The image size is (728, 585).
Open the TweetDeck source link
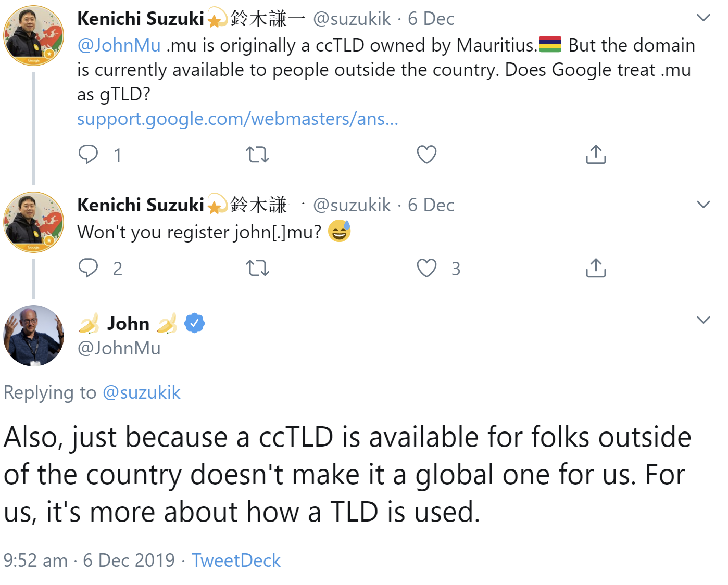(x=235, y=560)
